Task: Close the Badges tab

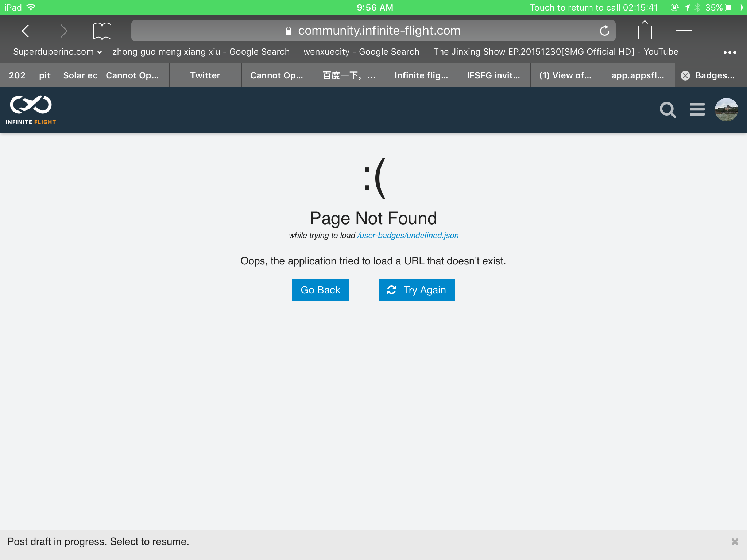Action: tap(685, 75)
